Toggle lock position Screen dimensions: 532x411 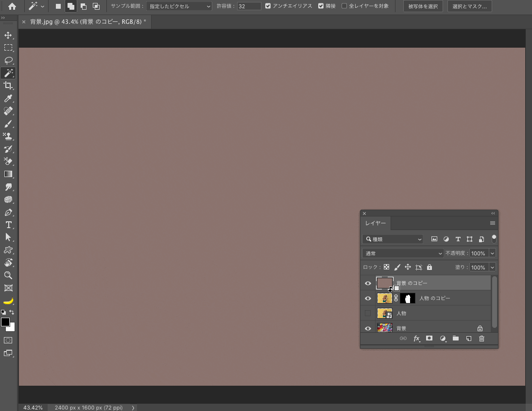tap(408, 267)
